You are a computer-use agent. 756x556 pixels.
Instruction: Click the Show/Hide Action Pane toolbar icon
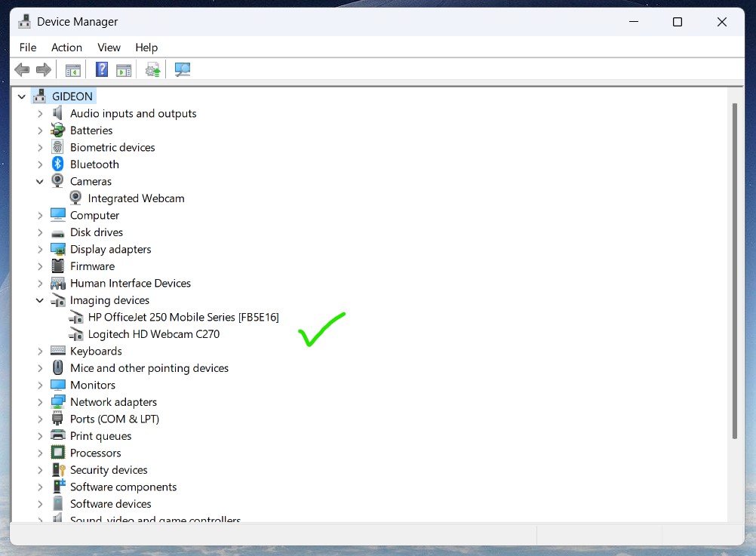(124, 70)
